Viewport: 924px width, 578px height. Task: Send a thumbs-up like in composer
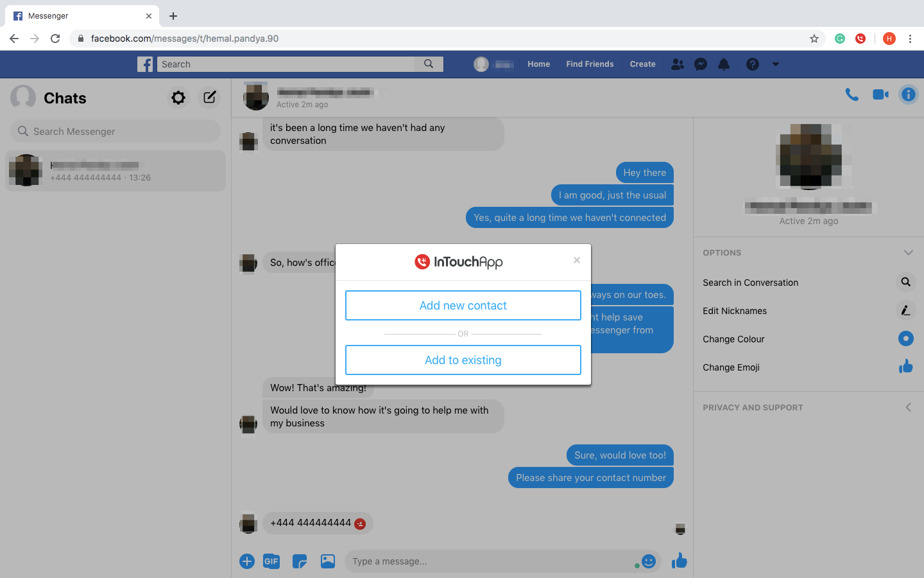click(679, 561)
